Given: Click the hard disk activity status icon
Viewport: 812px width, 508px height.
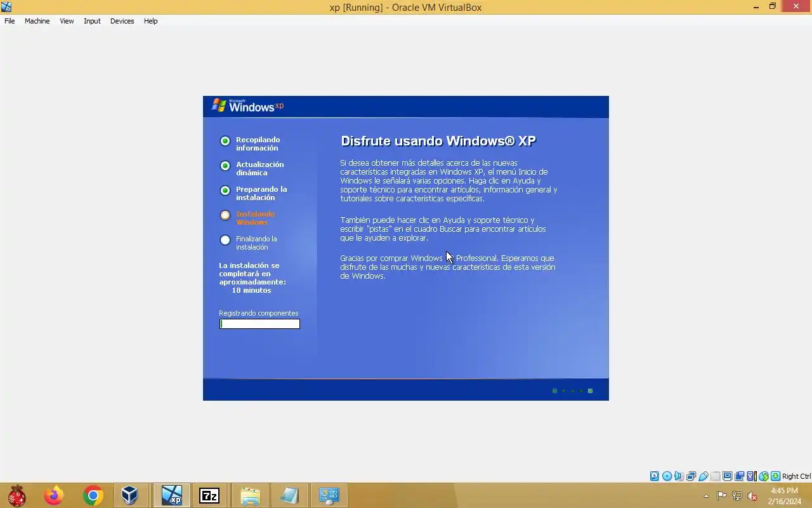Looking at the screenshot, I should tap(655, 476).
